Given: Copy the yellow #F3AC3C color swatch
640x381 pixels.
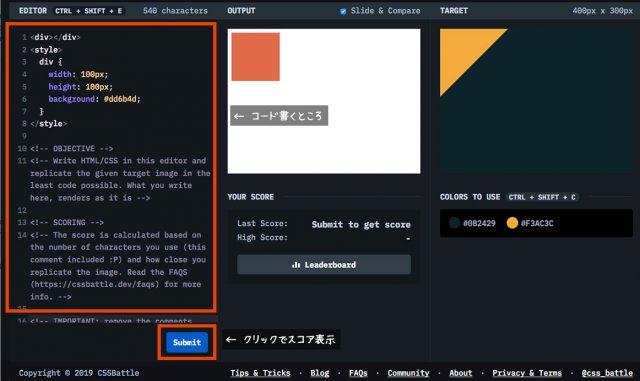Looking at the screenshot, I should click(x=512, y=223).
